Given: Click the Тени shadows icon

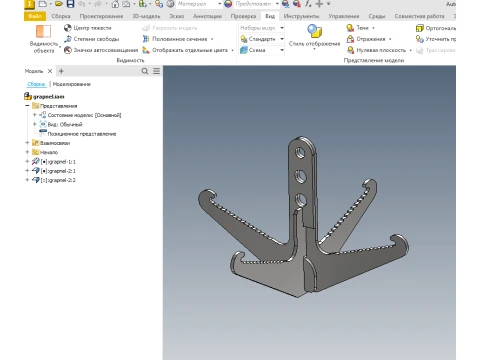Looking at the screenshot, I should coord(350,28).
